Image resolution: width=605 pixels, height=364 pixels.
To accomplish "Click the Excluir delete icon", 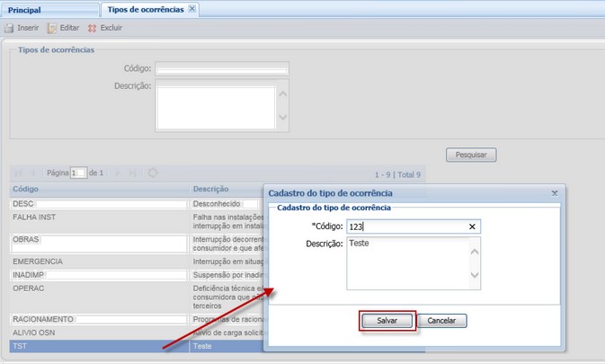I will 92,28.
